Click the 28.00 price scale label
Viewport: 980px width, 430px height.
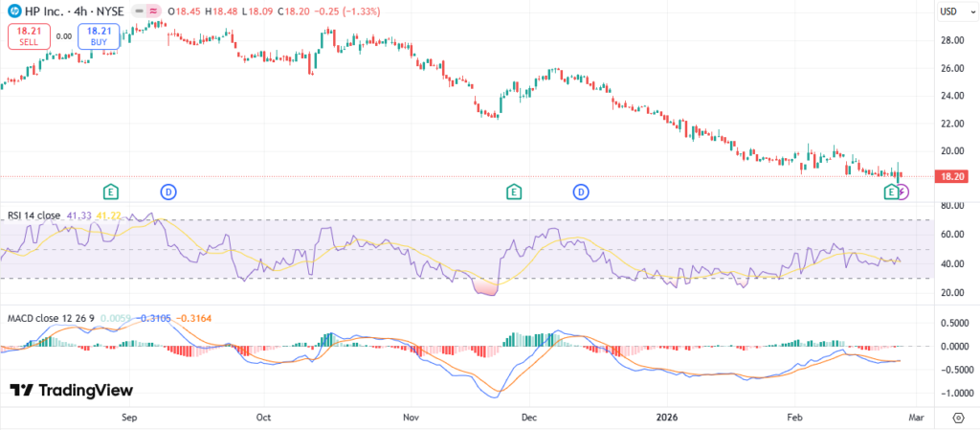point(950,40)
